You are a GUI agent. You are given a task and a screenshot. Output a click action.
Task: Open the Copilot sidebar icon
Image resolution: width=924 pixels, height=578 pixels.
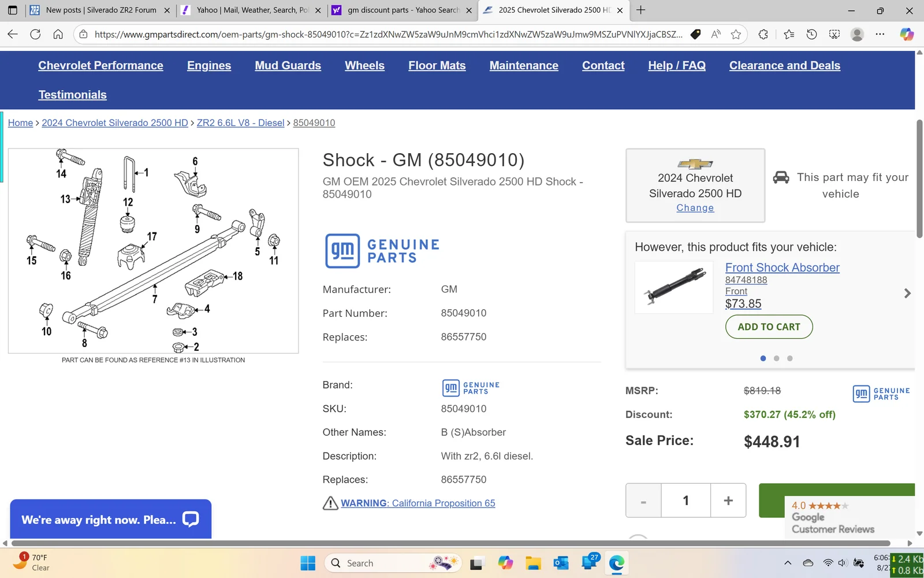(x=907, y=34)
